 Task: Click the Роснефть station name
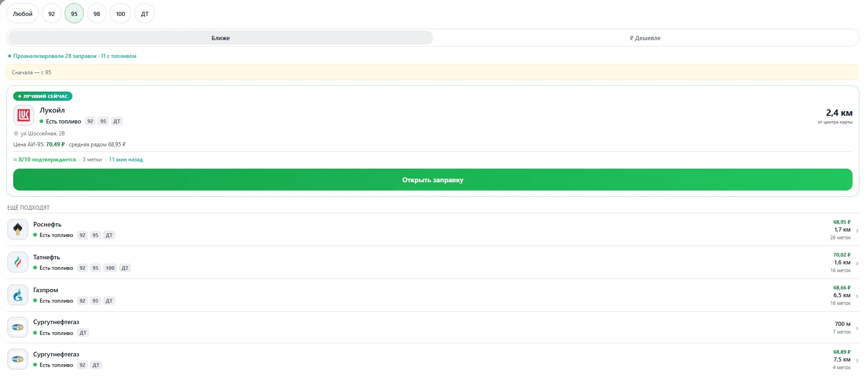coord(47,224)
